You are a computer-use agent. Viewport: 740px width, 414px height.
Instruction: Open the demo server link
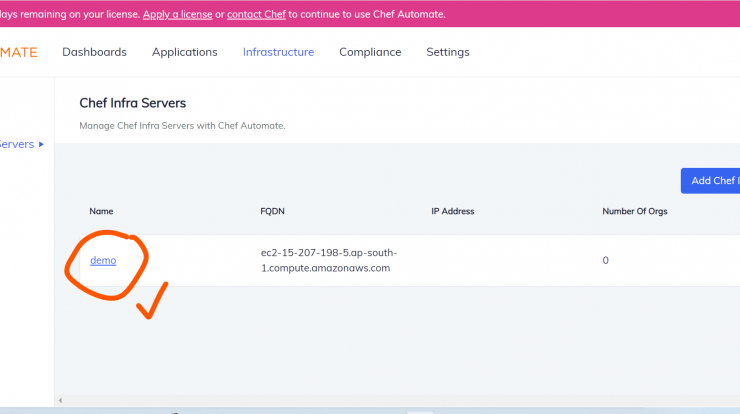(x=103, y=260)
